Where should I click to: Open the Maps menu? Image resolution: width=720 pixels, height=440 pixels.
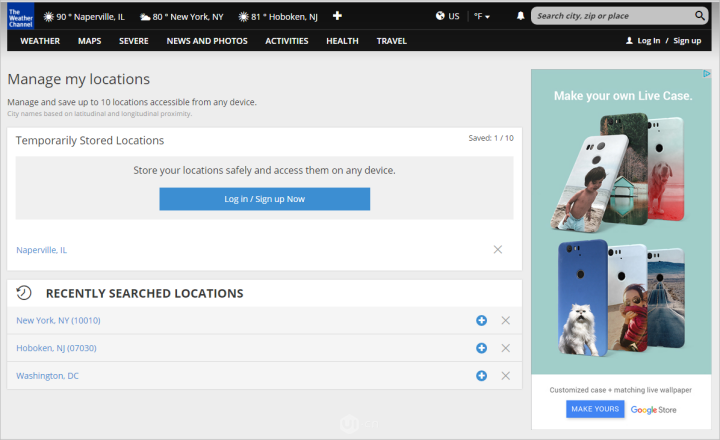point(89,41)
